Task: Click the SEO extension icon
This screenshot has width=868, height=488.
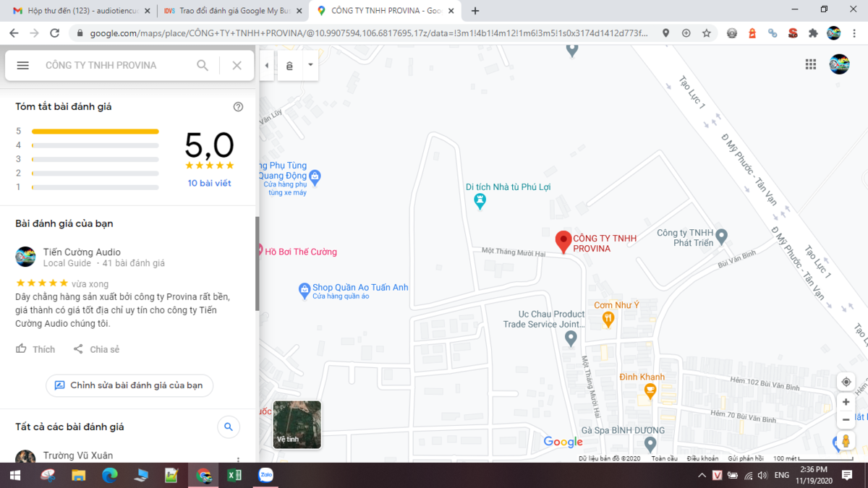Action: [793, 33]
